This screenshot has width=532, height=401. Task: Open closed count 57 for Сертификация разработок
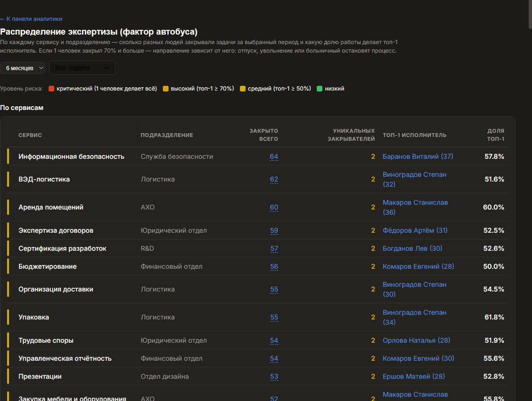click(x=274, y=248)
